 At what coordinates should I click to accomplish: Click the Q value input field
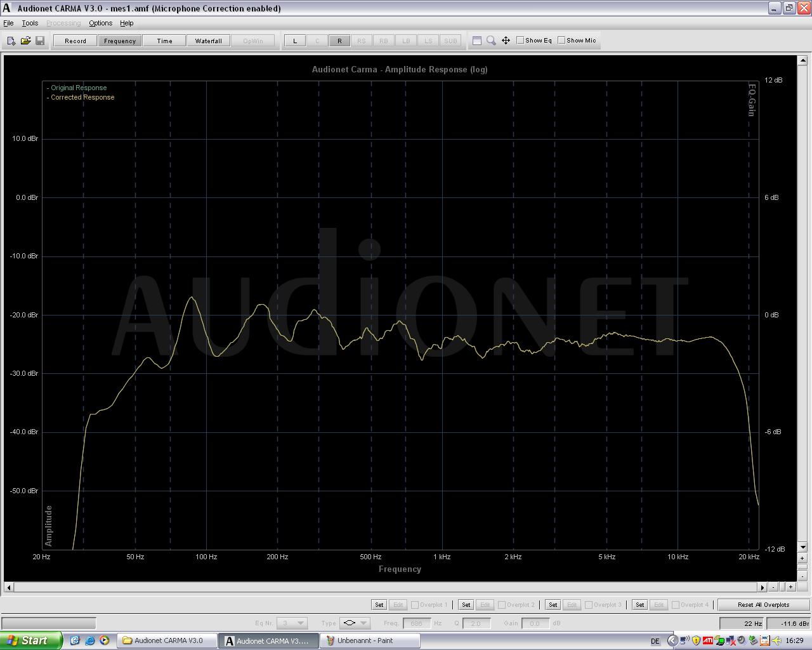pyautogui.click(x=476, y=623)
